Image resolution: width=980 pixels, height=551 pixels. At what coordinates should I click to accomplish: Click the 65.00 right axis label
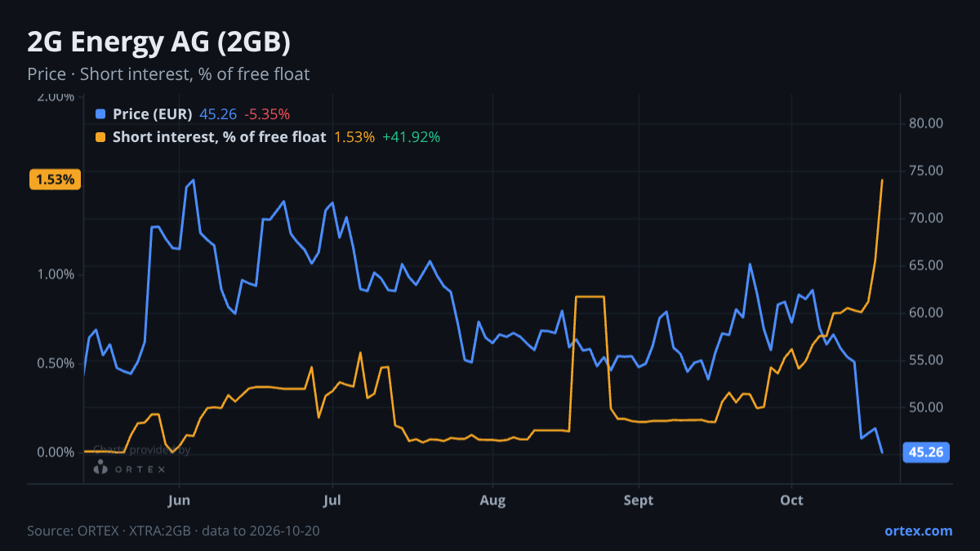coord(926,265)
